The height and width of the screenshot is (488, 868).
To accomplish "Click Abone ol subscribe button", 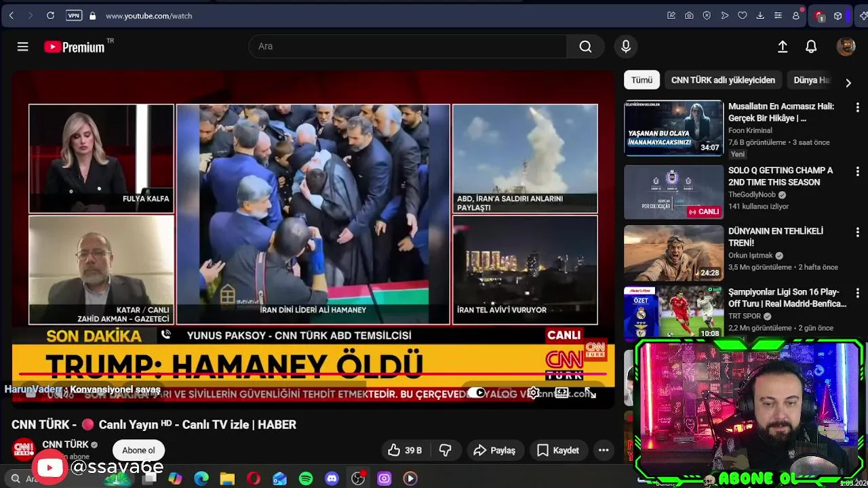I will tap(138, 450).
